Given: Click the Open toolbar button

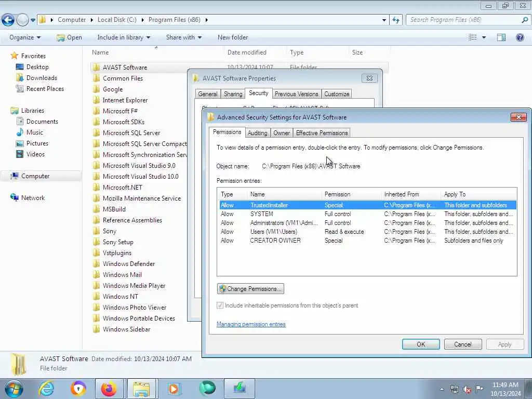Looking at the screenshot, I should coord(69,37).
